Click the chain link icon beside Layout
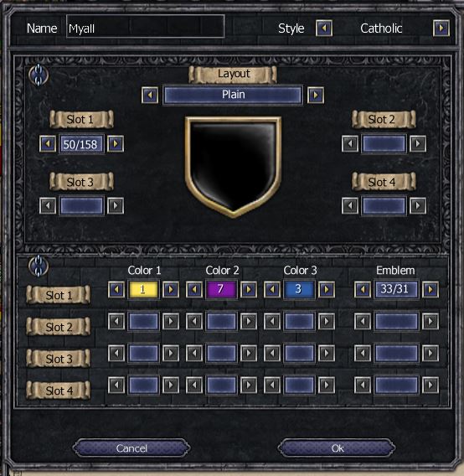 click(39, 75)
